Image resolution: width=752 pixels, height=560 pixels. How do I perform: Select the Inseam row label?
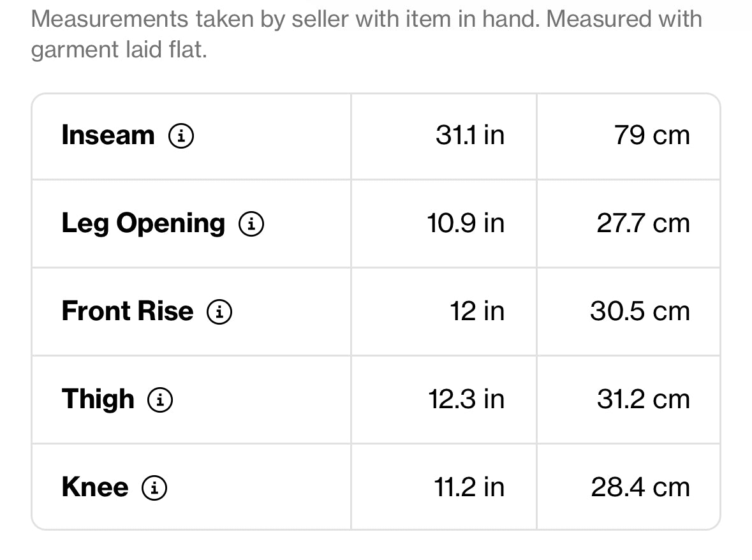tap(108, 135)
